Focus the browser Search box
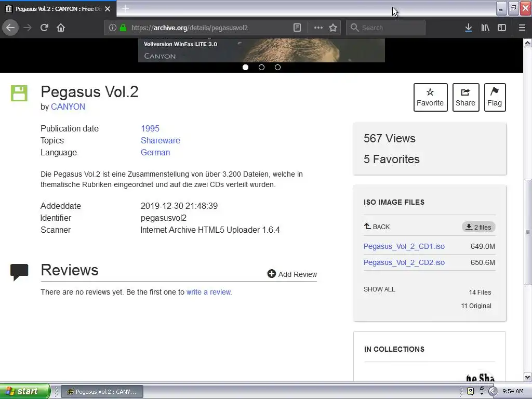 (385, 28)
